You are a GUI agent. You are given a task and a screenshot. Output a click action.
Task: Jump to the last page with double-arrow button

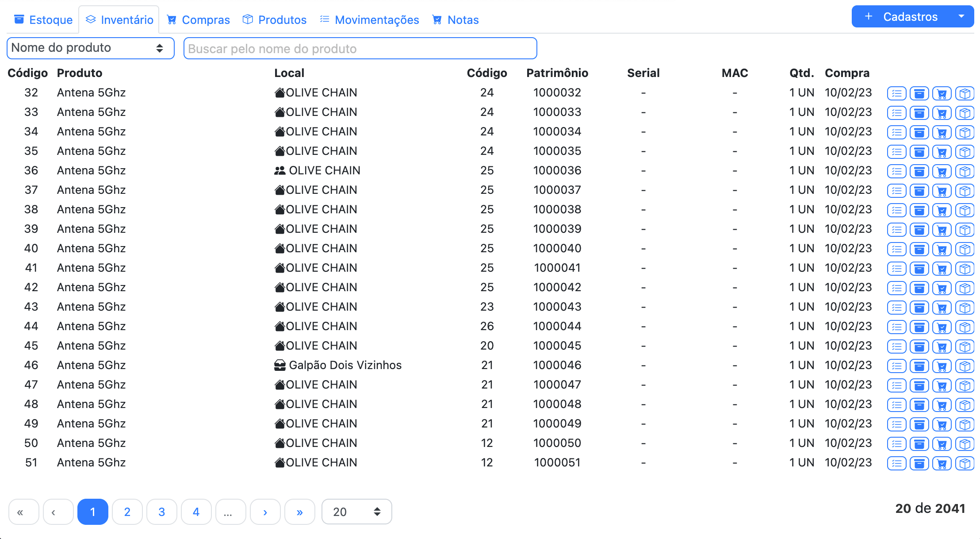pyautogui.click(x=300, y=512)
